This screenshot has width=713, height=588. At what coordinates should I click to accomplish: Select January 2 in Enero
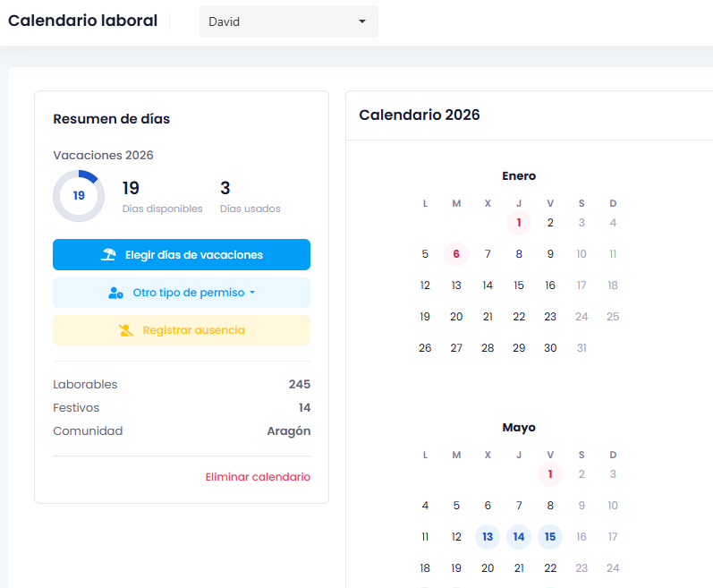pyautogui.click(x=550, y=223)
